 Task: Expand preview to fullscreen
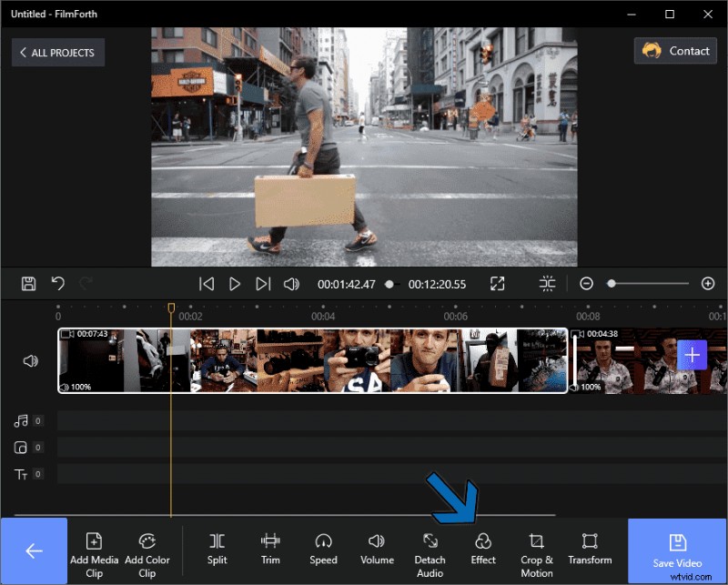tap(498, 283)
